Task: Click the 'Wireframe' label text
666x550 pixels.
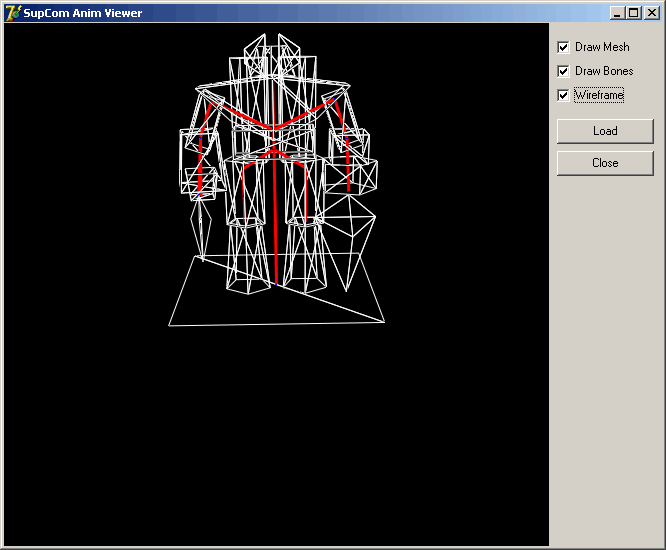Action: click(599, 95)
